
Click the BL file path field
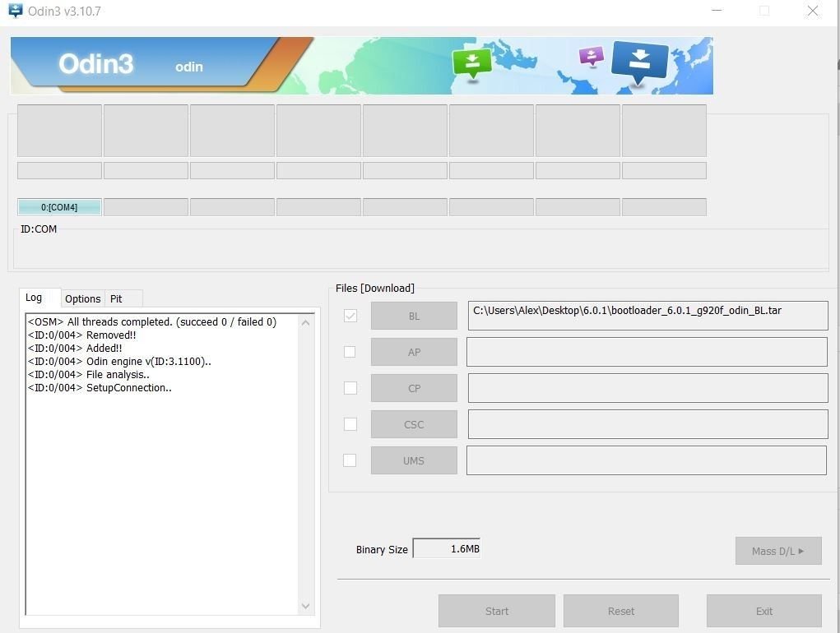click(x=647, y=316)
